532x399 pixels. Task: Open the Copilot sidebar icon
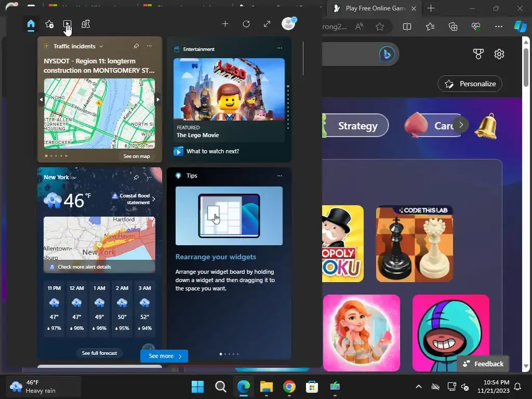[520, 26]
